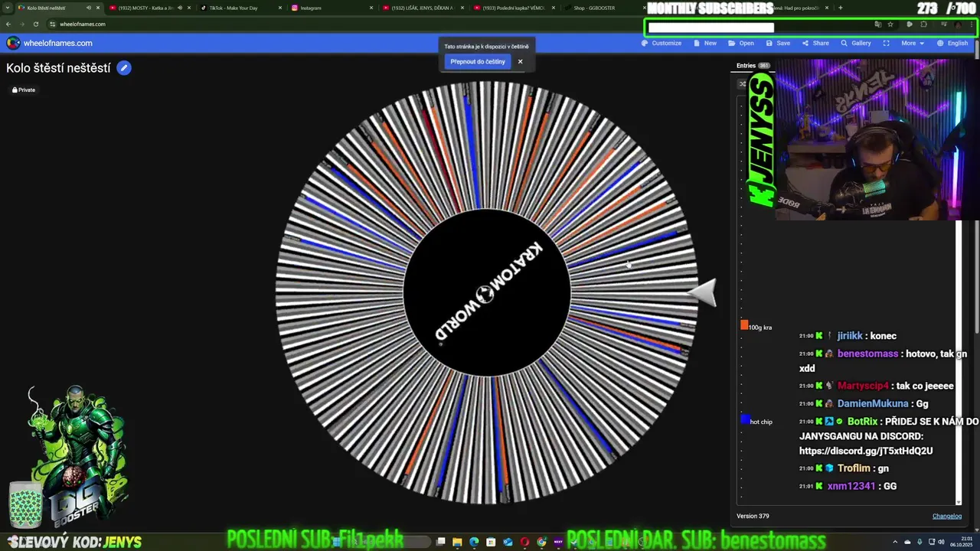Click the browser reload icon
The width and height of the screenshot is (980, 551).
[x=35, y=24]
